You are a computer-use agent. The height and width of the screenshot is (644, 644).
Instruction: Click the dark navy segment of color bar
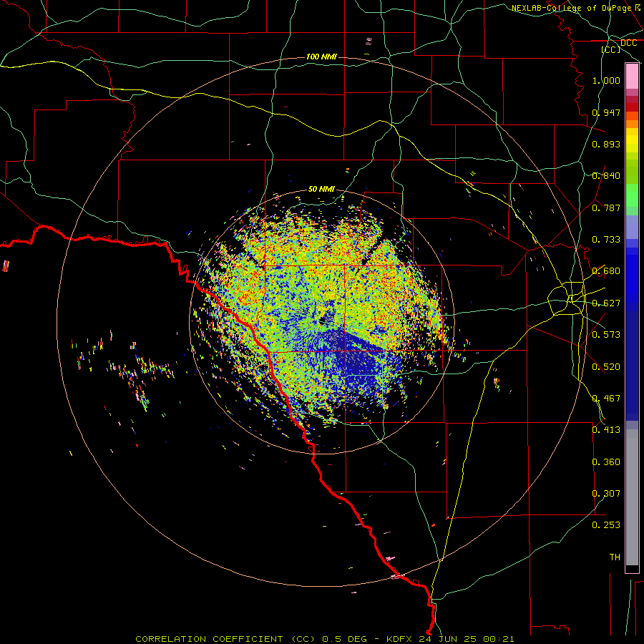pos(632,366)
